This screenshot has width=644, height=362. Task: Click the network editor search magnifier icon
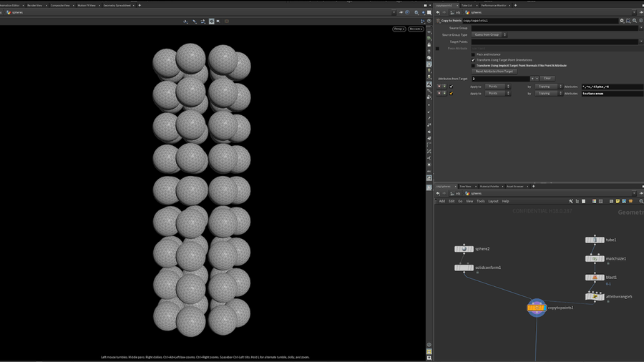pyautogui.click(x=641, y=201)
